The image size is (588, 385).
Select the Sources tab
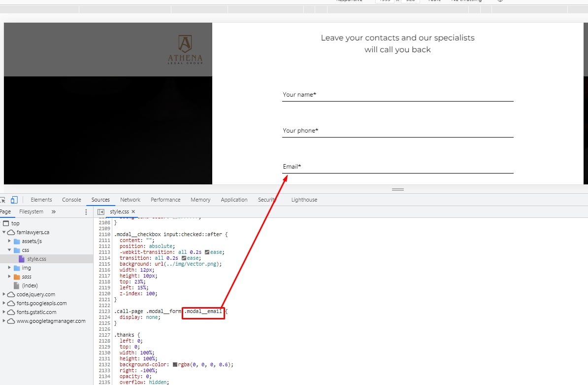[100, 200]
